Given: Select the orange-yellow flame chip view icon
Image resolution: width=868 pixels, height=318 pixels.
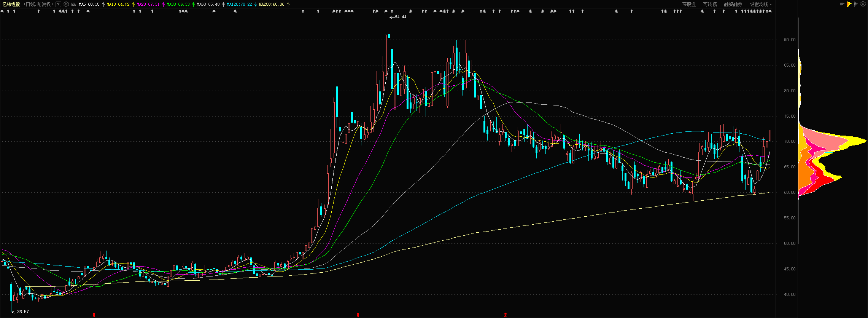Looking at the screenshot, I should coord(849,4).
